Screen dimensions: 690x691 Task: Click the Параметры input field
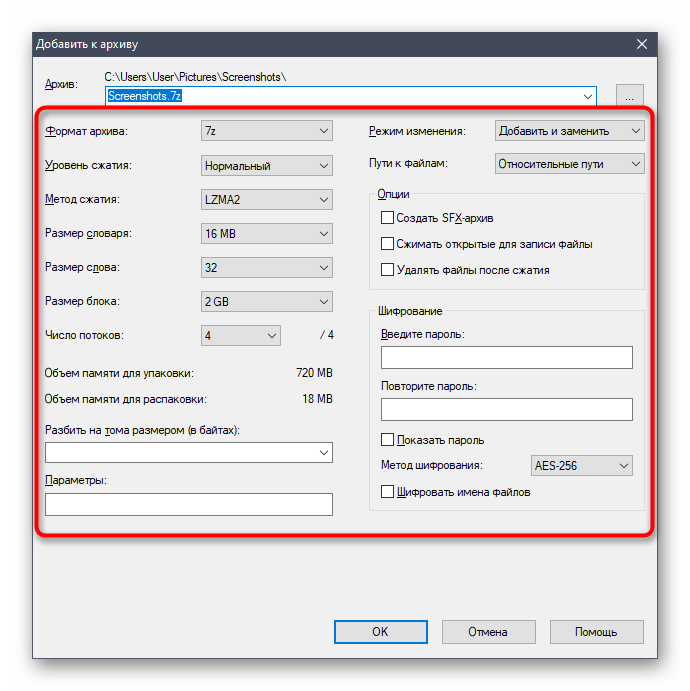(x=189, y=504)
